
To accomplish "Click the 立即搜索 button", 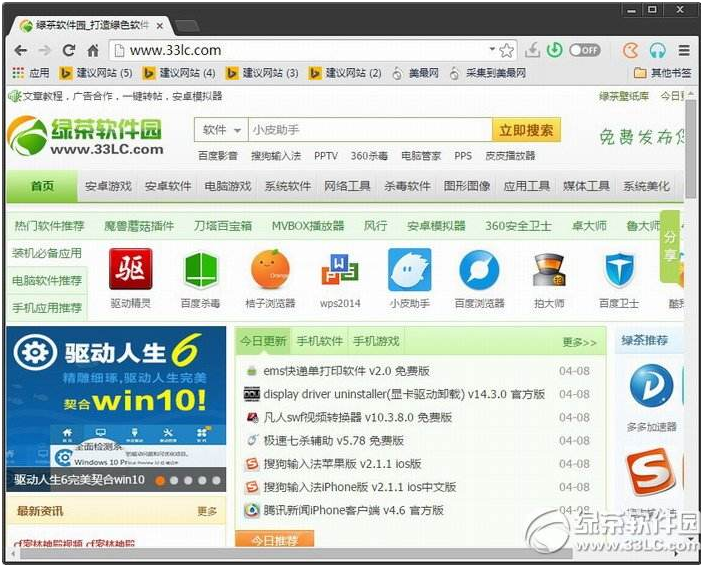I will point(526,130).
